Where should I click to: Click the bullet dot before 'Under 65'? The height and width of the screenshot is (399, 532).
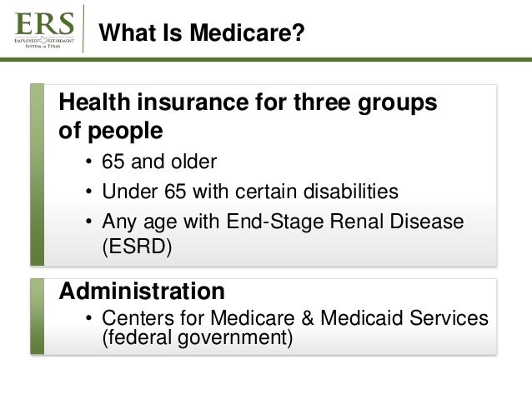tap(89, 192)
